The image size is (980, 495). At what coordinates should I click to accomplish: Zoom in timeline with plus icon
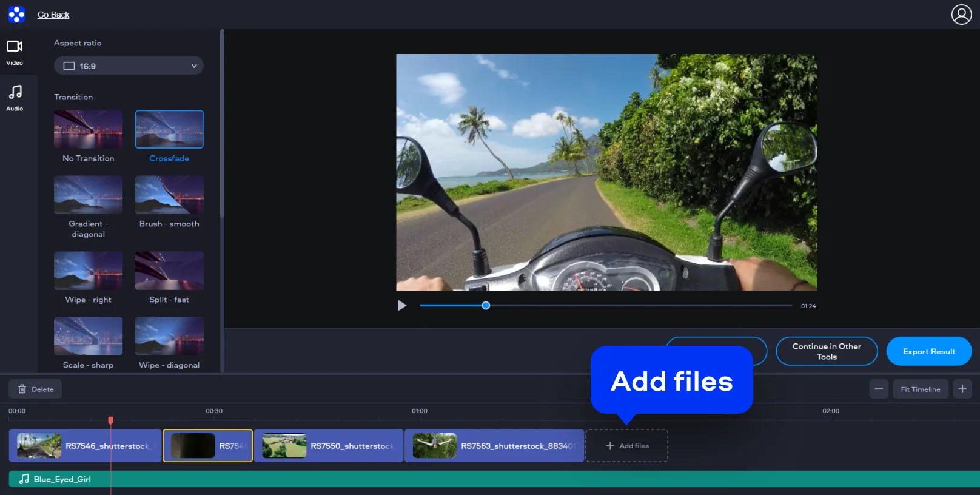tap(962, 389)
